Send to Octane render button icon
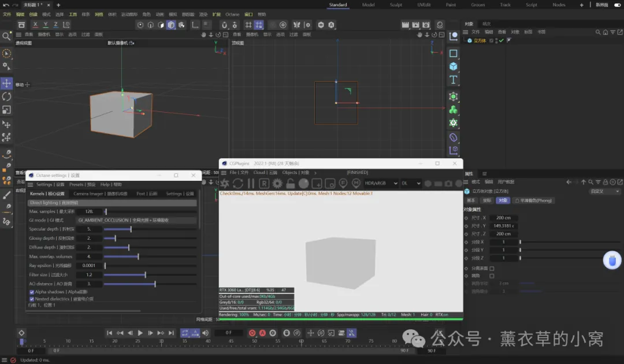The width and height of the screenshot is (624, 364). click(x=225, y=183)
